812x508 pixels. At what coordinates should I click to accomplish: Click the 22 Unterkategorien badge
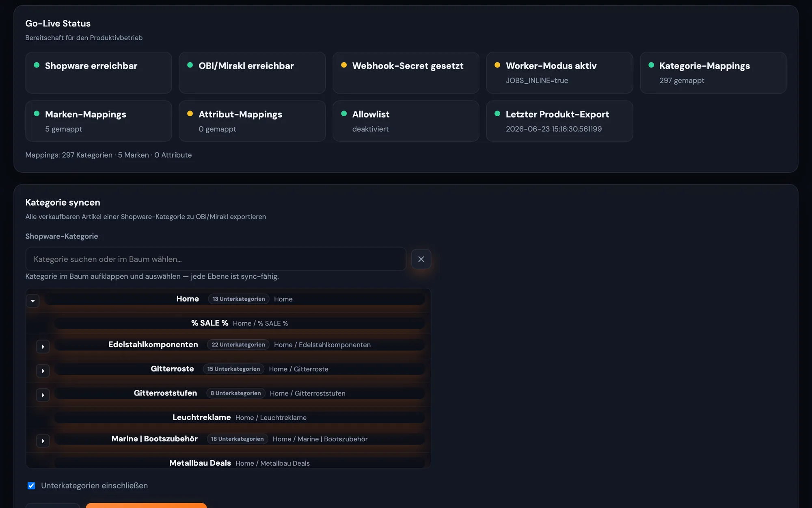[238, 345]
